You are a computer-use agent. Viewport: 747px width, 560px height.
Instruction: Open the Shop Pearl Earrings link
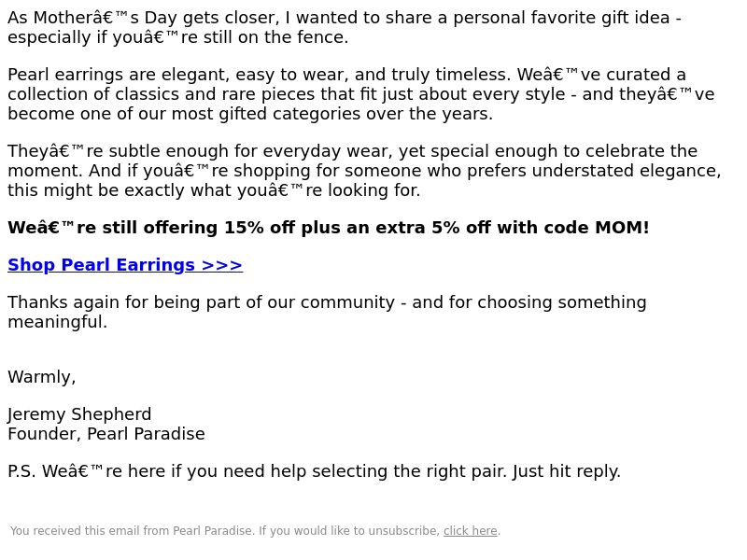(x=125, y=265)
